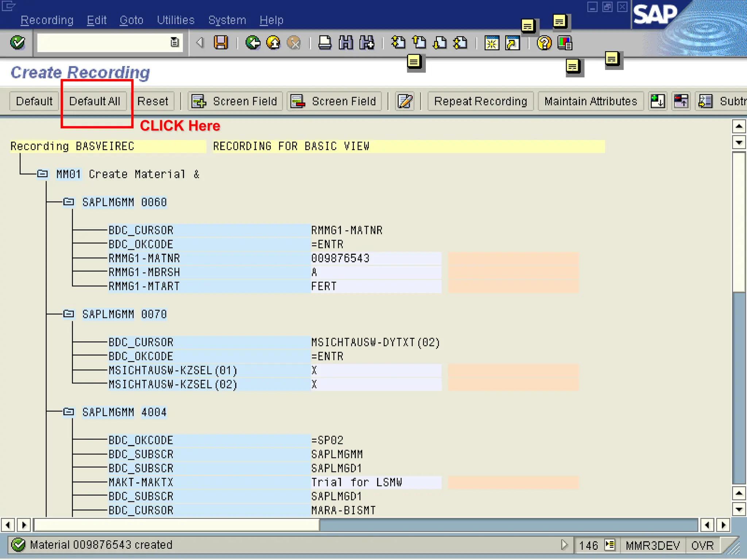Open the command field history dropdown
The height and width of the screenshot is (560, 747).
pyautogui.click(x=175, y=43)
